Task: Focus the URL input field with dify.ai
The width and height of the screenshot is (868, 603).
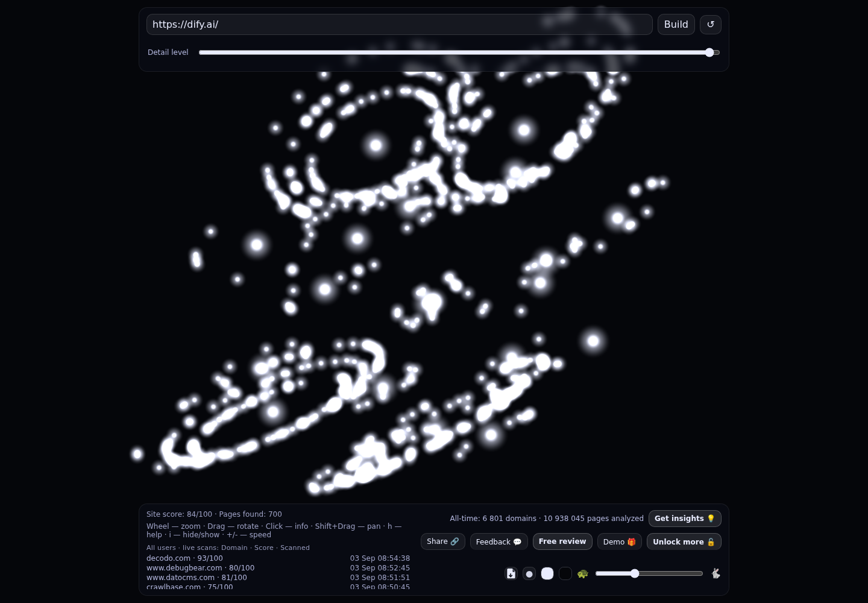Action: (x=400, y=25)
